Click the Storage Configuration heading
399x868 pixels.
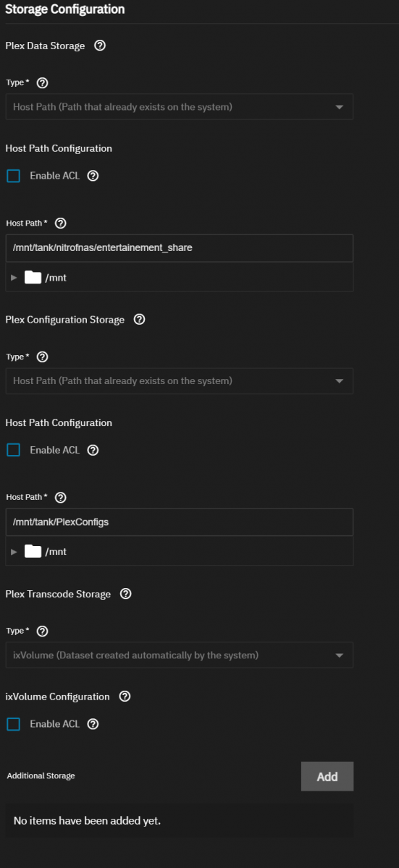pyautogui.click(x=65, y=9)
